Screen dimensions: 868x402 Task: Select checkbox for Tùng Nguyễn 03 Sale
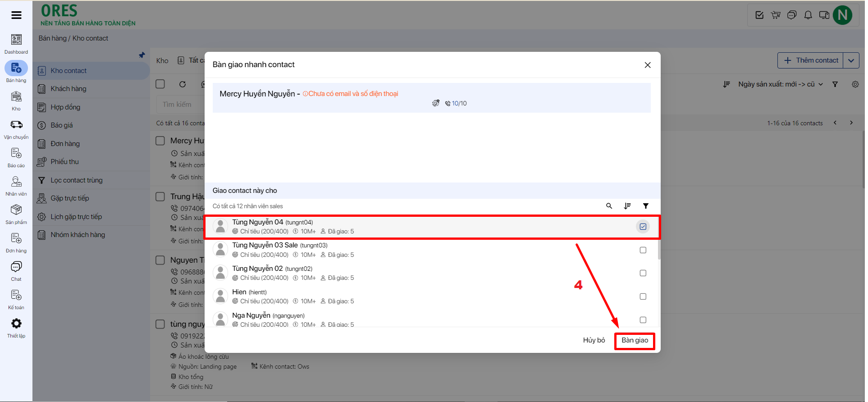tap(643, 250)
